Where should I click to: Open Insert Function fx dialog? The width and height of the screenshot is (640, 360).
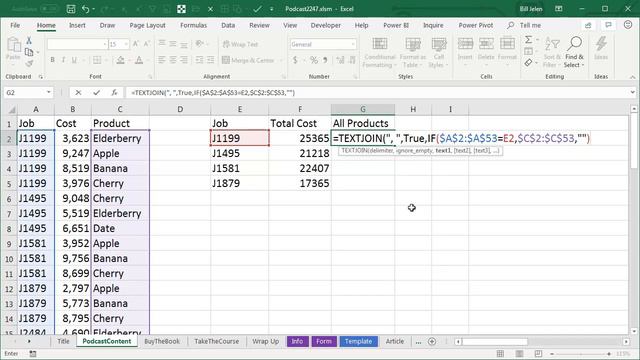click(x=114, y=93)
